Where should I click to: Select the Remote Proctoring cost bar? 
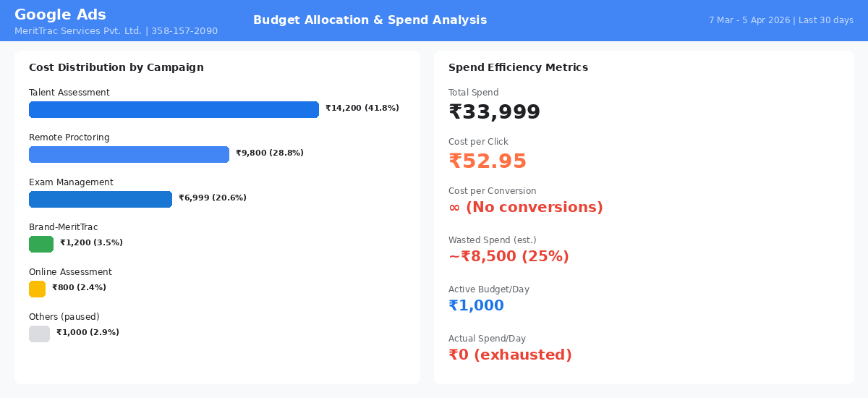tap(129, 154)
